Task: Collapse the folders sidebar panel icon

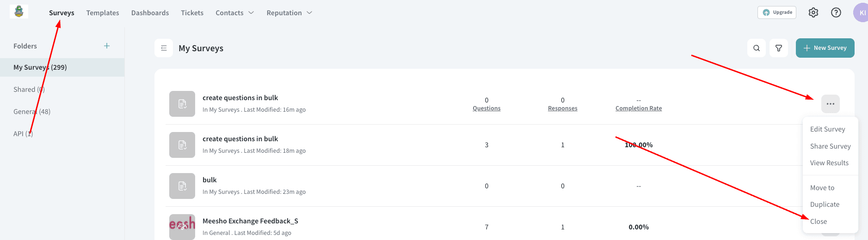Action: [x=164, y=48]
